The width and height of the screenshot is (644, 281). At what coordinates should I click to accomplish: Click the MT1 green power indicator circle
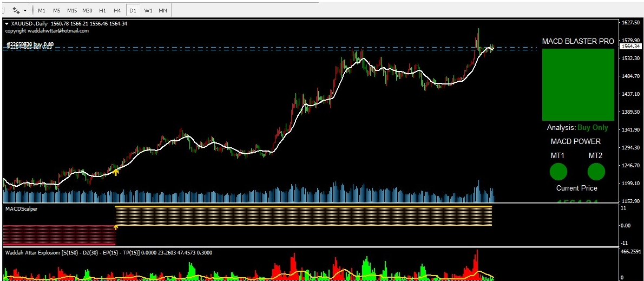(558, 172)
